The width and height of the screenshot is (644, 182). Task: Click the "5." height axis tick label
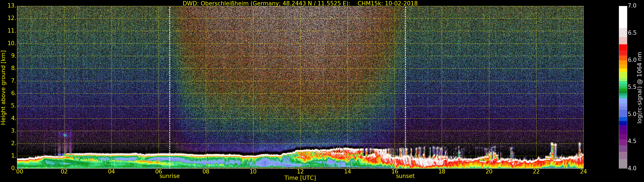pos(14,106)
